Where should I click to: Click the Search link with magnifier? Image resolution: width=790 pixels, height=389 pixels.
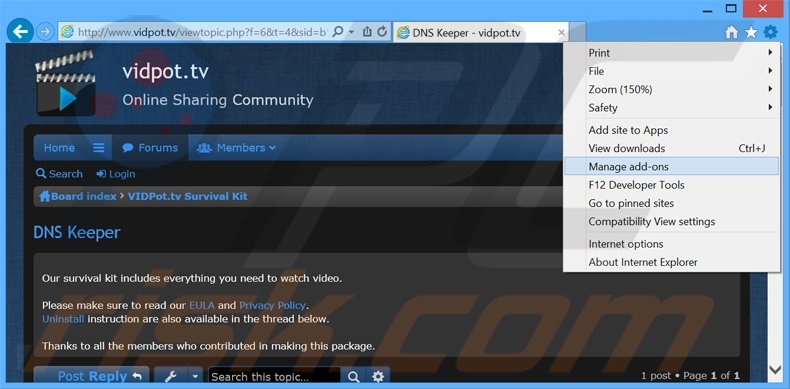click(x=59, y=174)
